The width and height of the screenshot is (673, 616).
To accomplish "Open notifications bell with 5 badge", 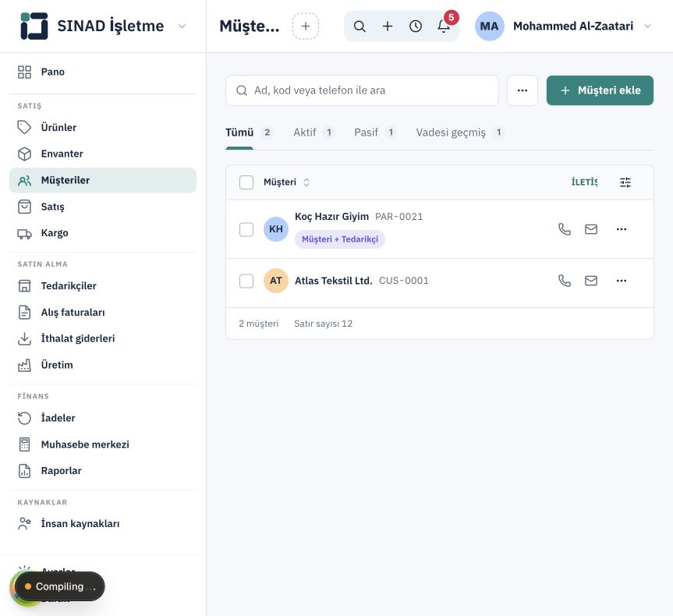I will pyautogui.click(x=445, y=25).
